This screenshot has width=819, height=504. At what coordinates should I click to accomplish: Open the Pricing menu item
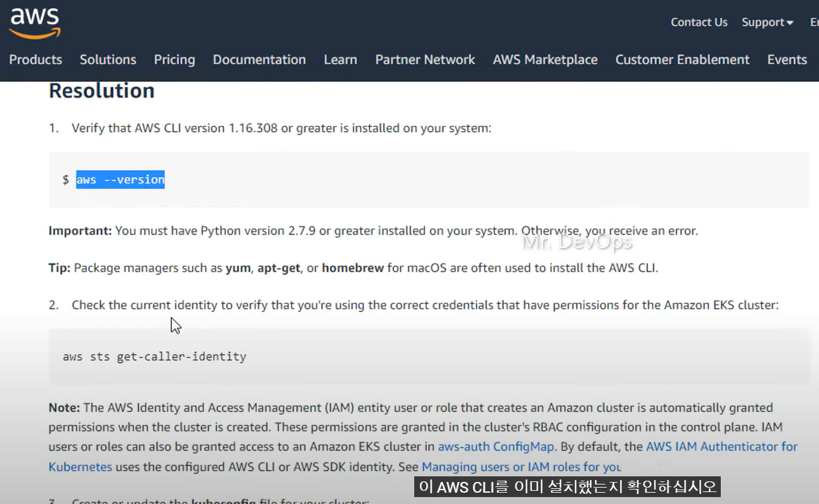tap(174, 60)
